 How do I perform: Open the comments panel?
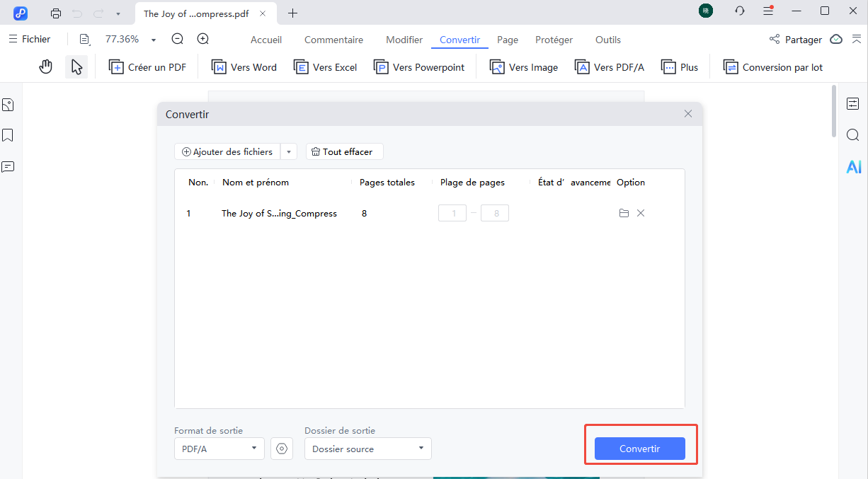pyautogui.click(x=8, y=166)
